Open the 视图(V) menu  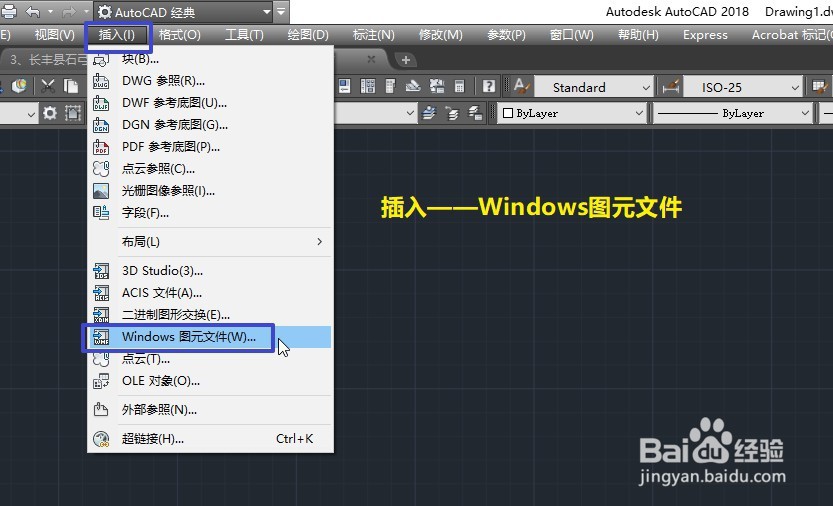click(55, 35)
